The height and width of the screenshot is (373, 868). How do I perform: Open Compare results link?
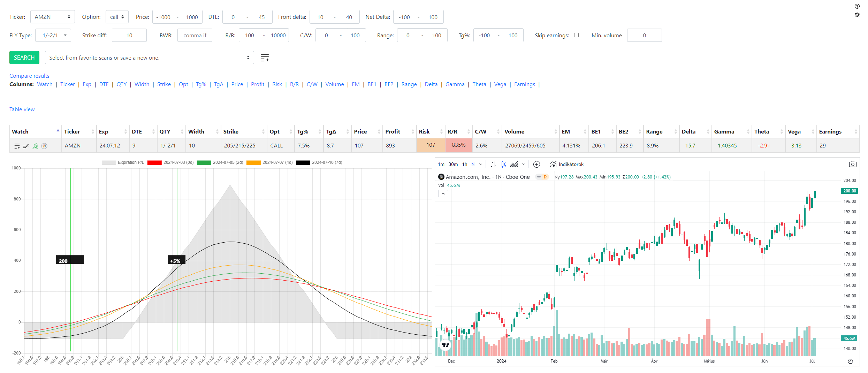tap(29, 76)
